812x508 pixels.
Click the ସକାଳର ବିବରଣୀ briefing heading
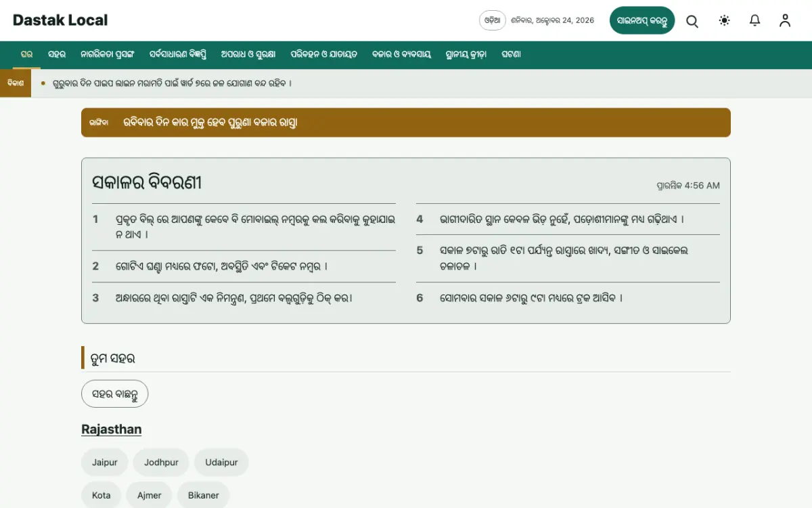[147, 182]
